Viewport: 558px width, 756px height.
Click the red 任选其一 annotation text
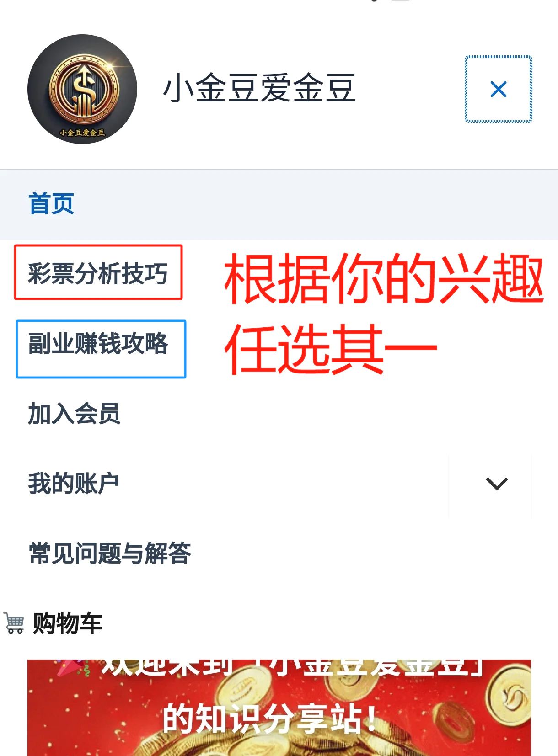pos(330,348)
